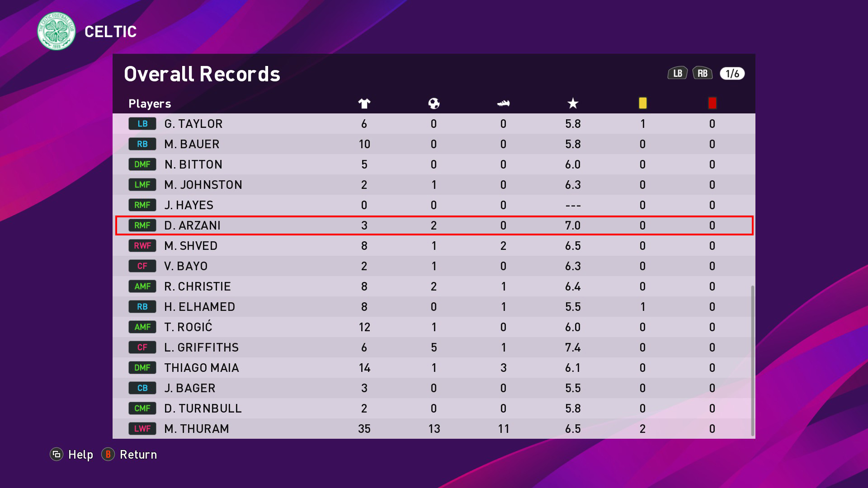Click the RWF position badge for M. Shved

142,246
